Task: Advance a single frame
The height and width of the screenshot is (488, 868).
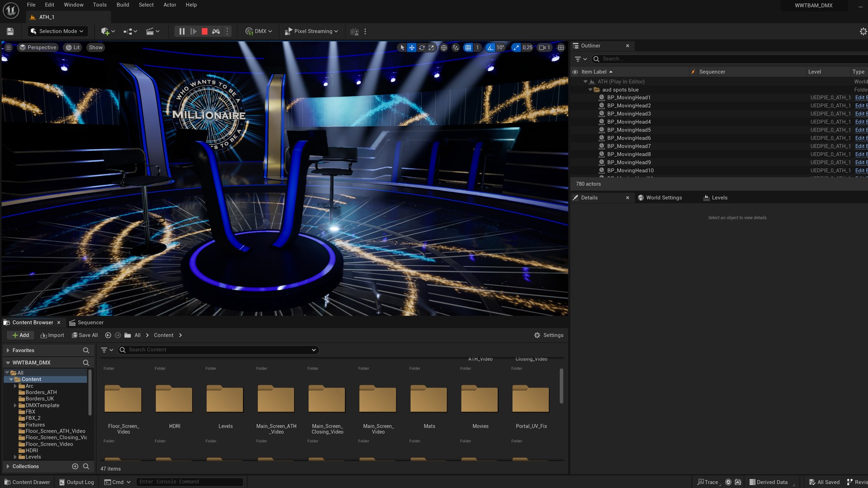Action: coord(193,31)
